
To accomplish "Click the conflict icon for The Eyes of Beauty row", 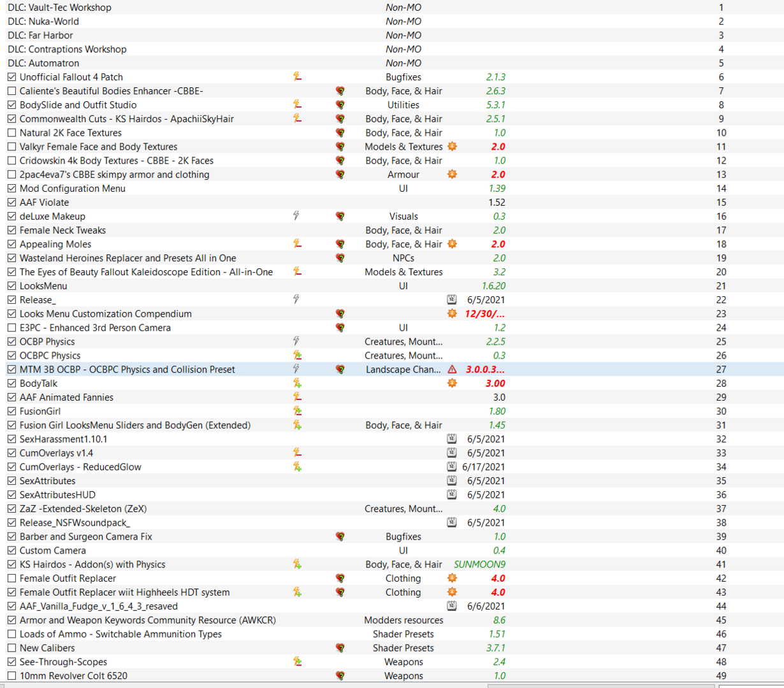I will [x=297, y=271].
